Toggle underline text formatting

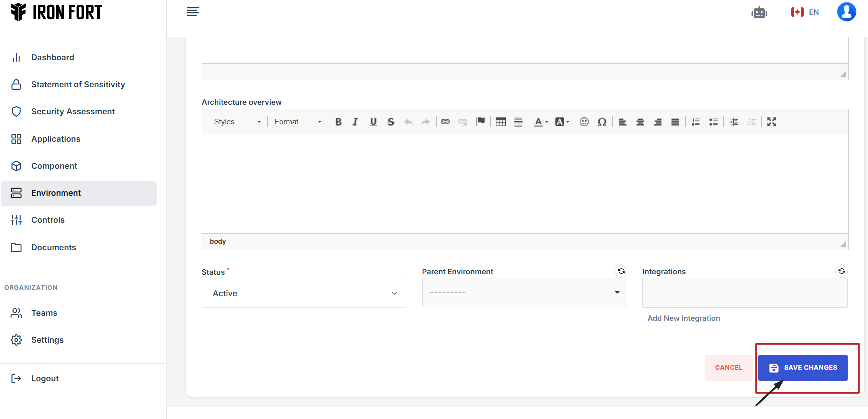click(373, 122)
